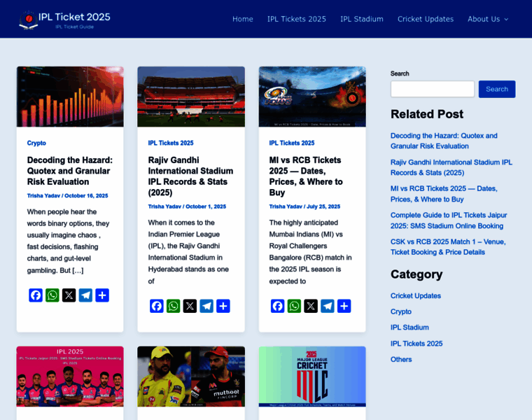Open the Dhoni and Kohli thumbnail
This screenshot has width=532, height=420.
click(x=191, y=376)
